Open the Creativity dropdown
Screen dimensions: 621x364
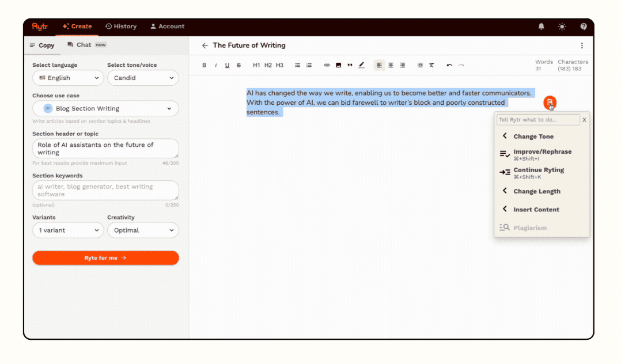(x=143, y=230)
